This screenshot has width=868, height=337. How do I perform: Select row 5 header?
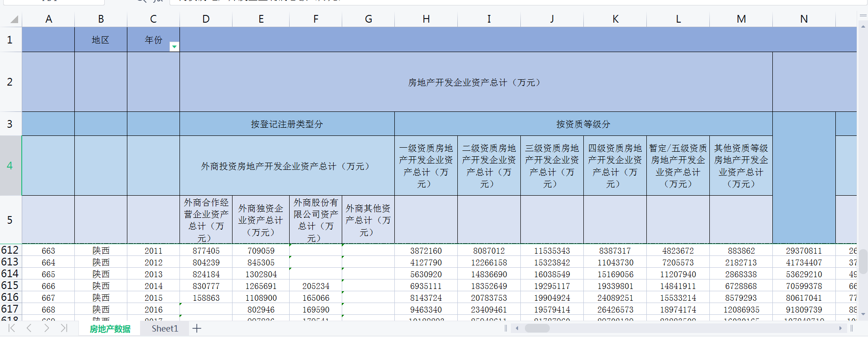tap(10, 220)
